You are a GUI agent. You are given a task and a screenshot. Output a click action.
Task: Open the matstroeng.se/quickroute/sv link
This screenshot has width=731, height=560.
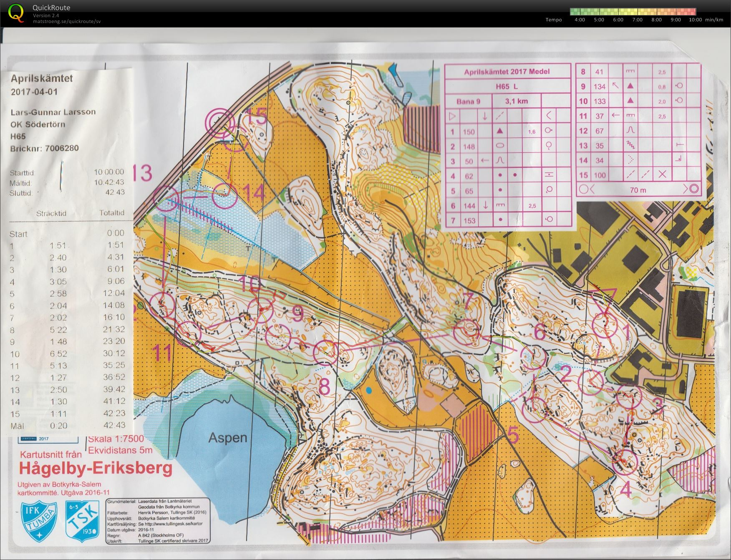pyautogui.click(x=67, y=21)
